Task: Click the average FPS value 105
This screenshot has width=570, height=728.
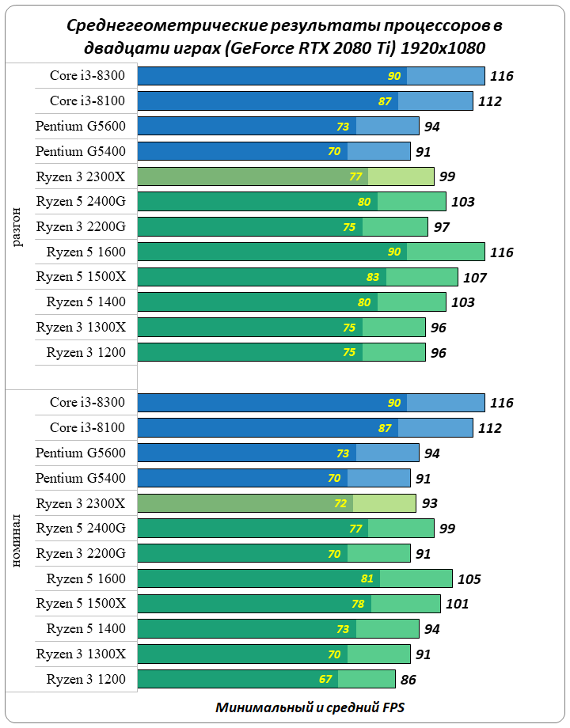Action: pyautogui.click(x=469, y=579)
